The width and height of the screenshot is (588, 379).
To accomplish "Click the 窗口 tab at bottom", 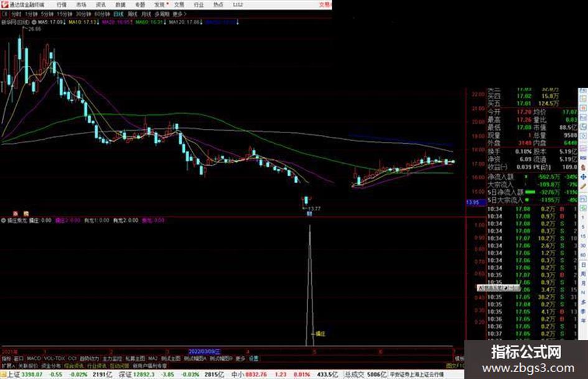I will click(19, 358).
